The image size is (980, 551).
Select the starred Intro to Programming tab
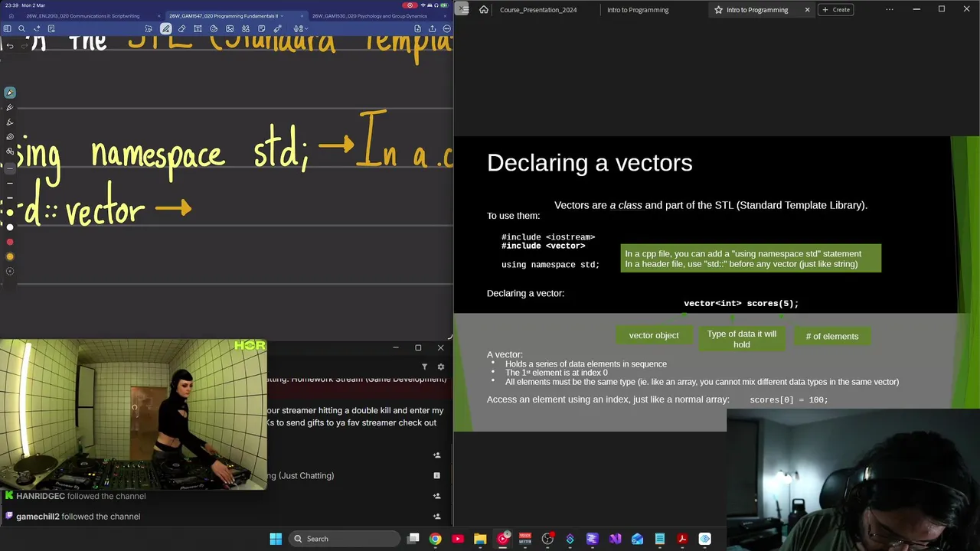(757, 9)
